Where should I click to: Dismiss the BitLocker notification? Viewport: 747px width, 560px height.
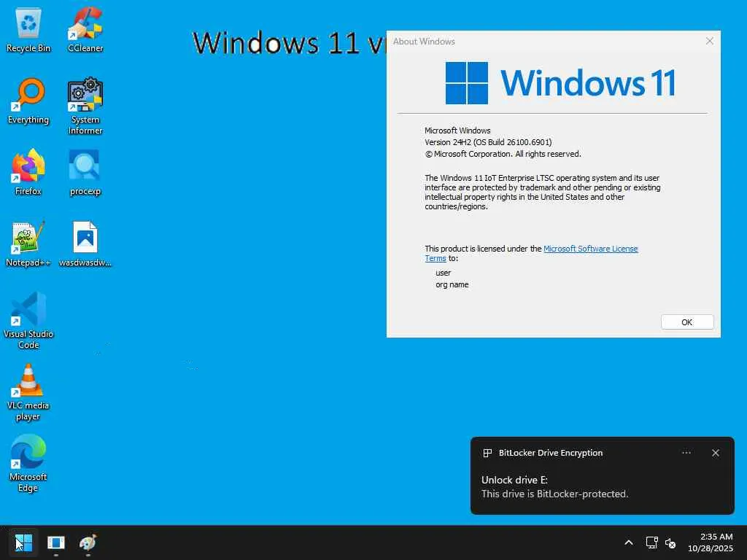715,453
